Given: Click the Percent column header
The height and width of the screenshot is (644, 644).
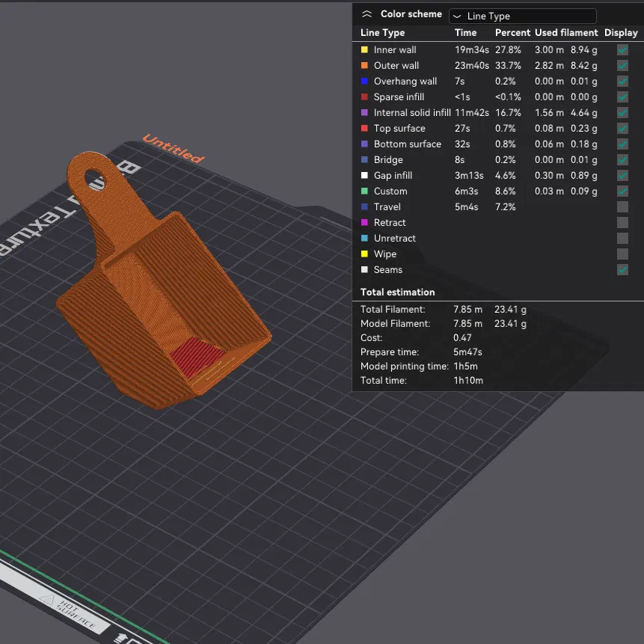Looking at the screenshot, I should 512,32.
